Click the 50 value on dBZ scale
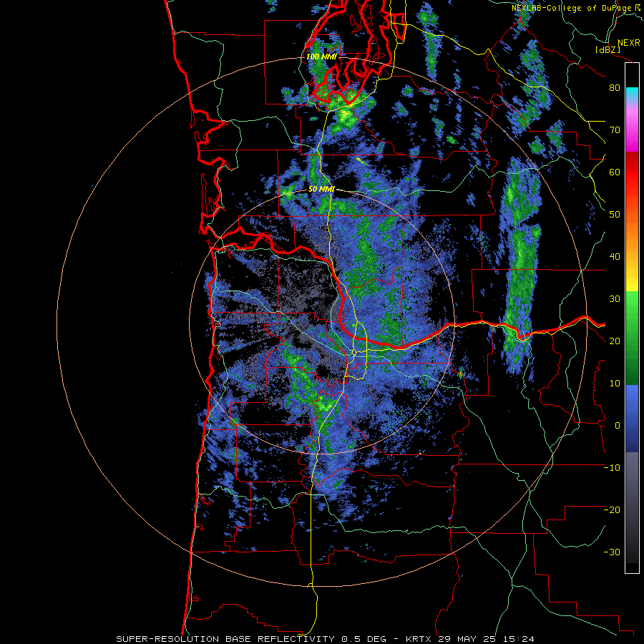 (x=615, y=215)
